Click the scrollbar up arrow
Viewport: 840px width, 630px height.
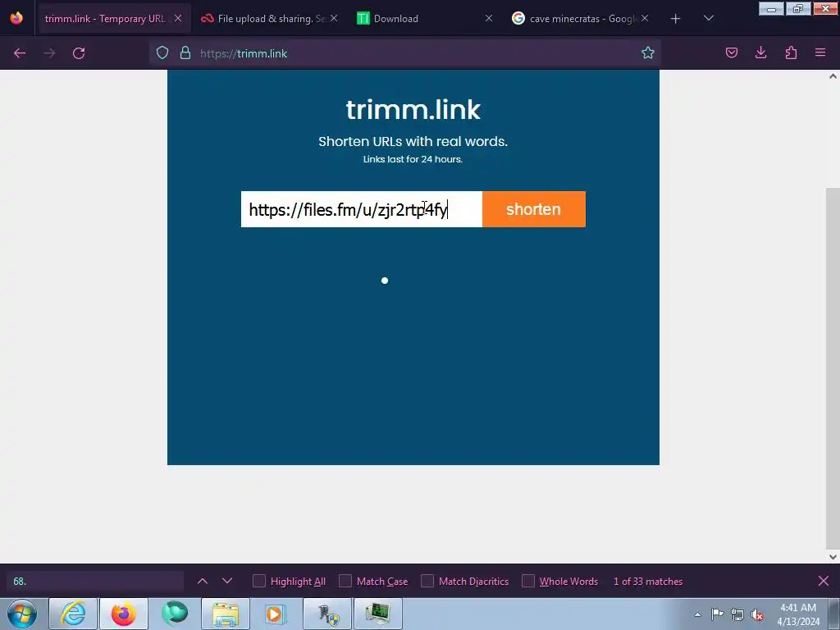[833, 76]
